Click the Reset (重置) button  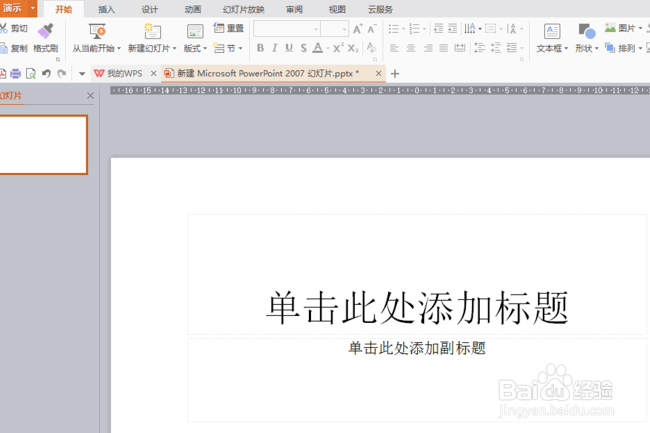(x=228, y=28)
